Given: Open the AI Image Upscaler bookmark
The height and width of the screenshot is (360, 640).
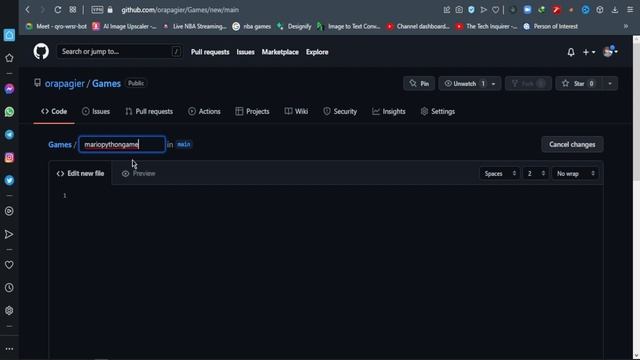Looking at the screenshot, I should (124, 27).
